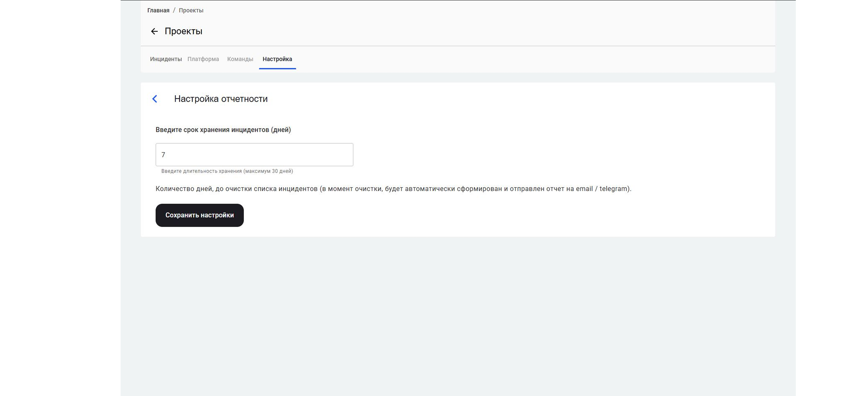
Task: Click the blue underline beneath Настройка tab
Action: pos(277,68)
